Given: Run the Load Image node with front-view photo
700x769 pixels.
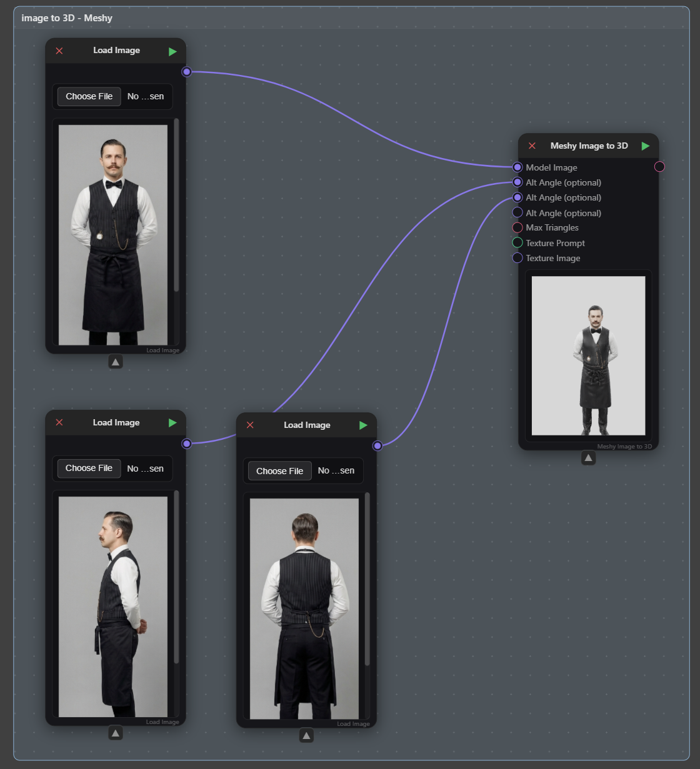Looking at the screenshot, I should pos(173,51).
